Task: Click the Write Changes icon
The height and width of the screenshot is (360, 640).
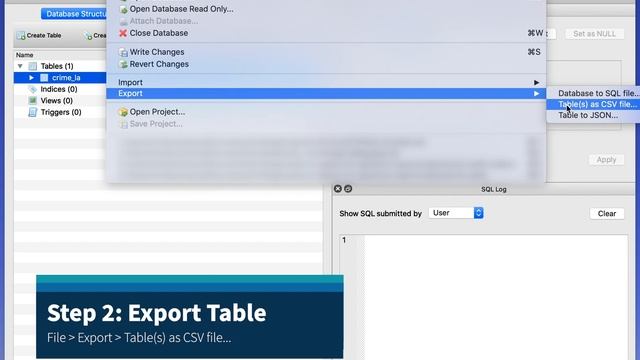Action: 123,52
